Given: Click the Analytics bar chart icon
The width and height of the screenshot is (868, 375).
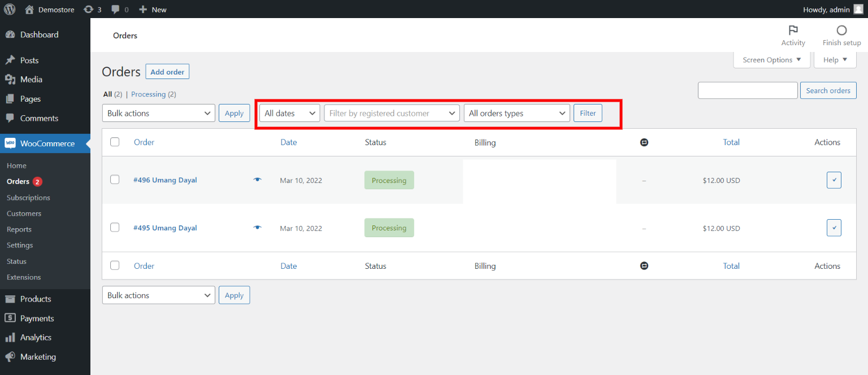Looking at the screenshot, I should tap(10, 337).
